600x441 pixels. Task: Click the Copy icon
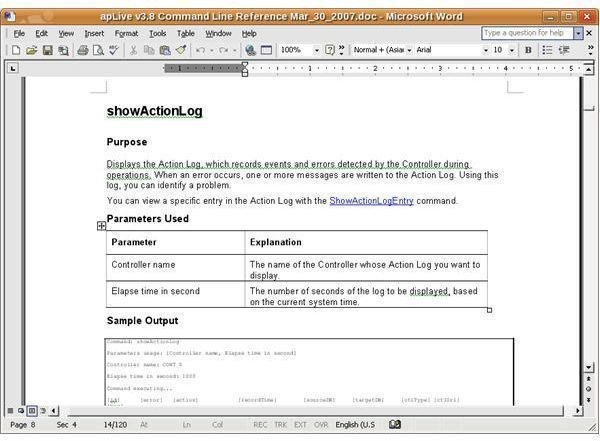pyautogui.click(x=149, y=50)
